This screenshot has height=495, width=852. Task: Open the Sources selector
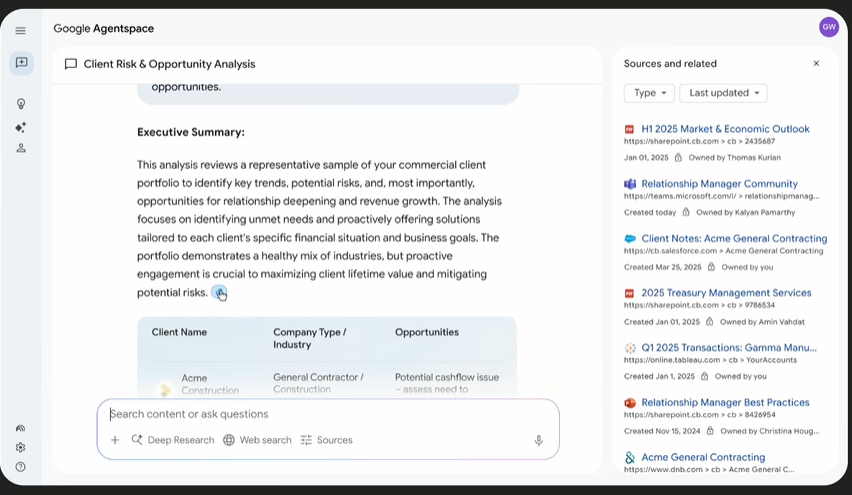(x=327, y=440)
